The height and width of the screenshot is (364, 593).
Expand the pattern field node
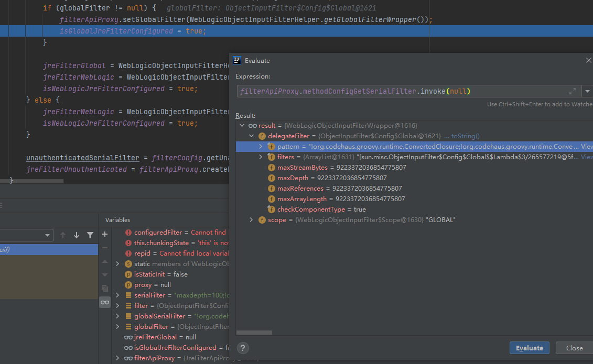click(x=261, y=147)
